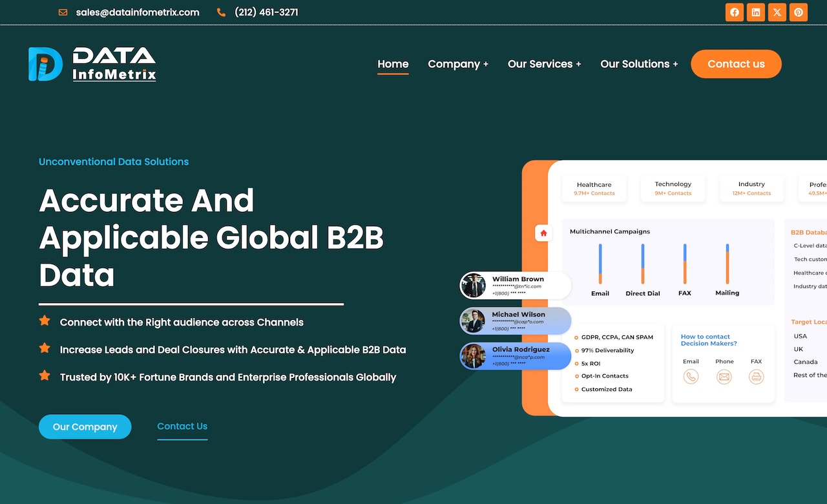Click the 'GDPR, CCPA, CAN SPAM' list item
827x504 pixels.
click(617, 337)
